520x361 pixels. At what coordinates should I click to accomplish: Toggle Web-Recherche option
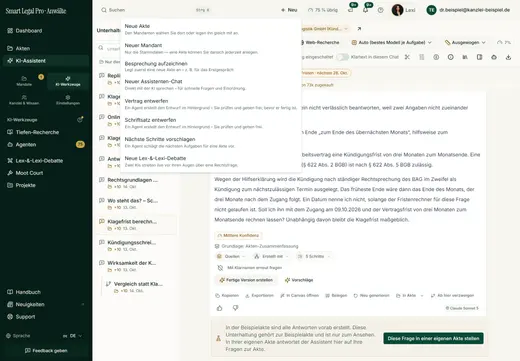320,43
